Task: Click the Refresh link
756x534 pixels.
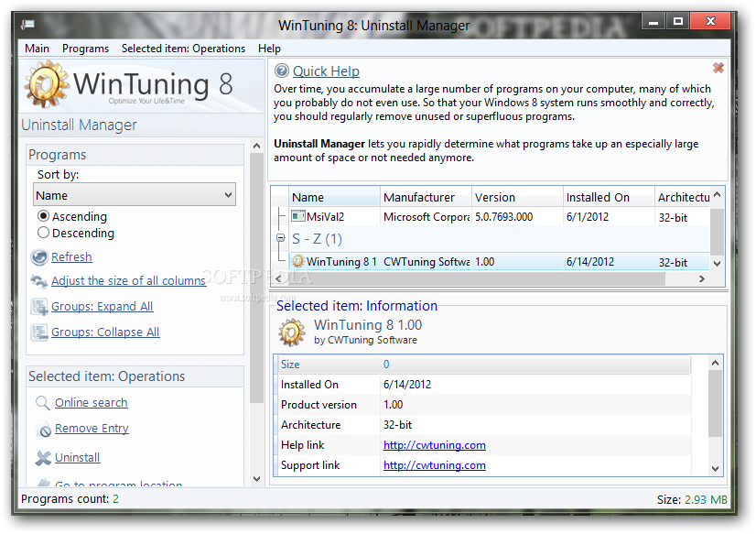Action: click(71, 256)
